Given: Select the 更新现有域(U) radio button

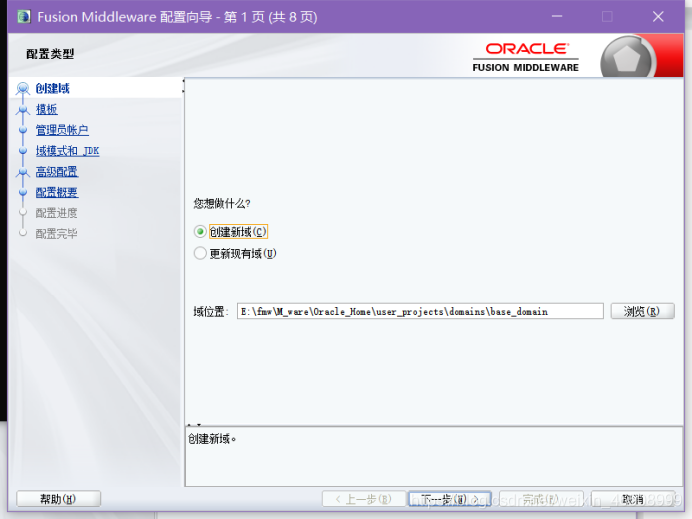Looking at the screenshot, I should click(x=200, y=253).
